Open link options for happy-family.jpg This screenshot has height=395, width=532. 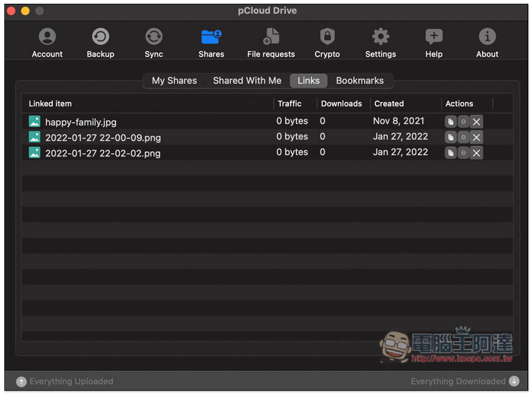click(463, 121)
